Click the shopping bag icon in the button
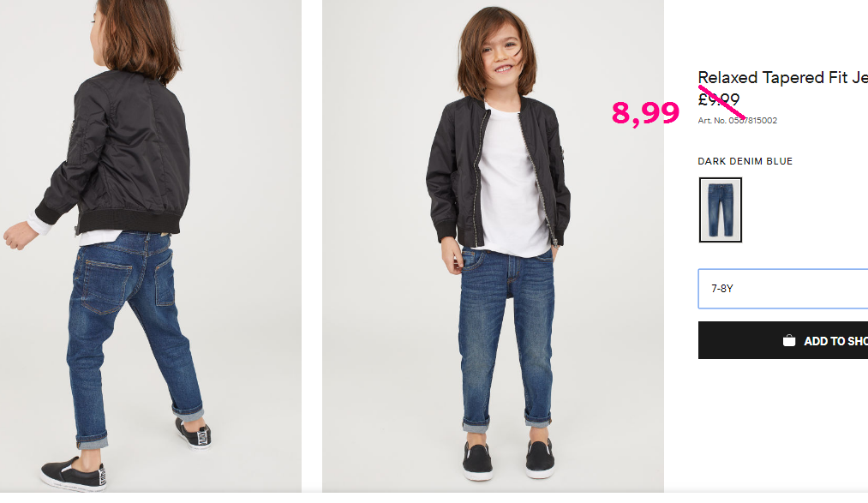This screenshot has height=503, width=868. [x=789, y=340]
